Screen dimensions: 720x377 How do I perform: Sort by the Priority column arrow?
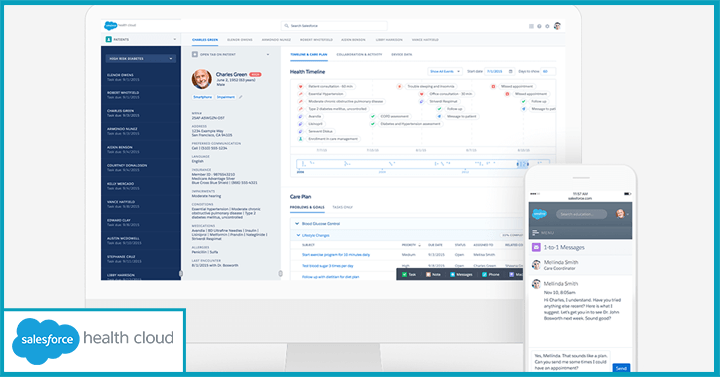(x=419, y=245)
